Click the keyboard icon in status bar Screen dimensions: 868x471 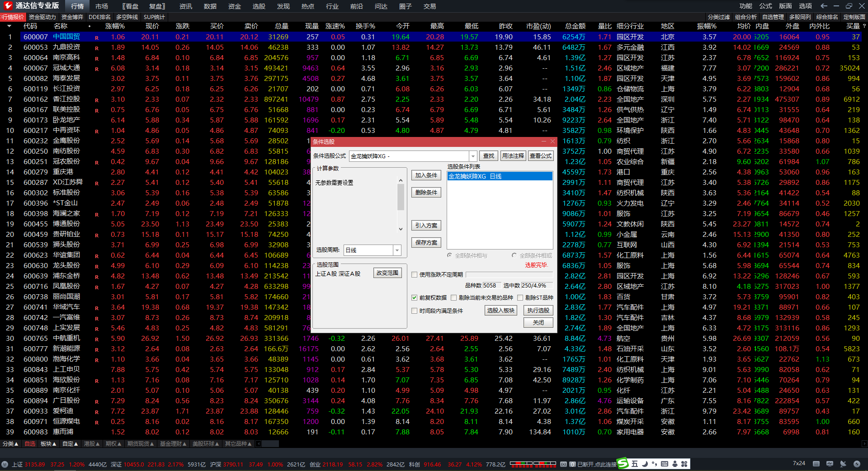(816, 464)
